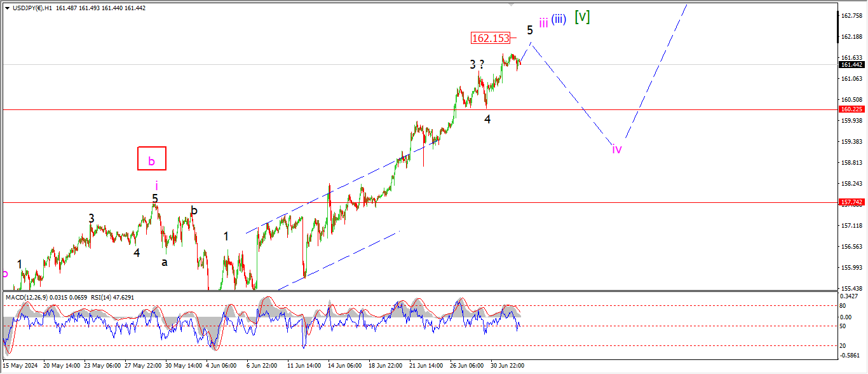Select the red 157.742 level price tag
The width and height of the screenshot is (868, 374).
click(x=851, y=202)
